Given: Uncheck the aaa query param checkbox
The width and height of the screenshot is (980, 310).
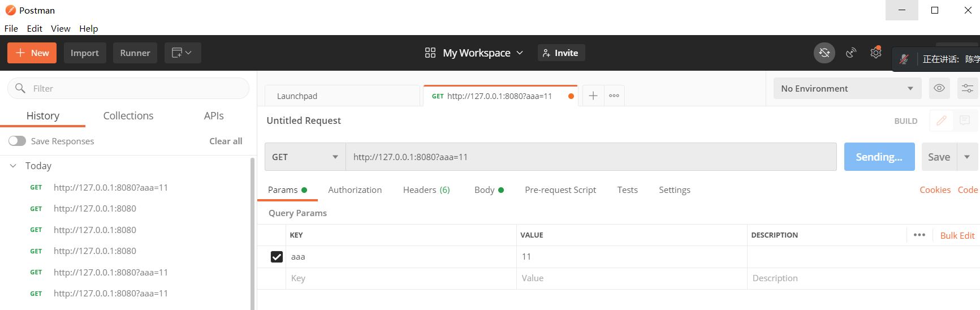Looking at the screenshot, I should (277, 257).
